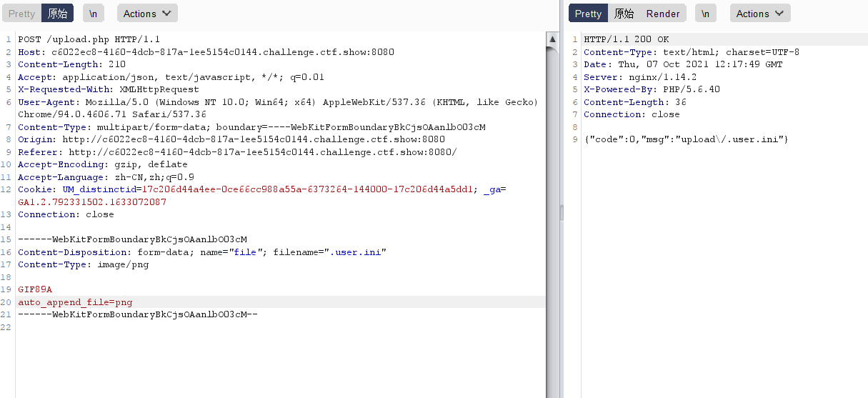This screenshot has height=398, width=868.
Task: Click the POST /upload.php HTTP/1.1 line
Action: 89,39
